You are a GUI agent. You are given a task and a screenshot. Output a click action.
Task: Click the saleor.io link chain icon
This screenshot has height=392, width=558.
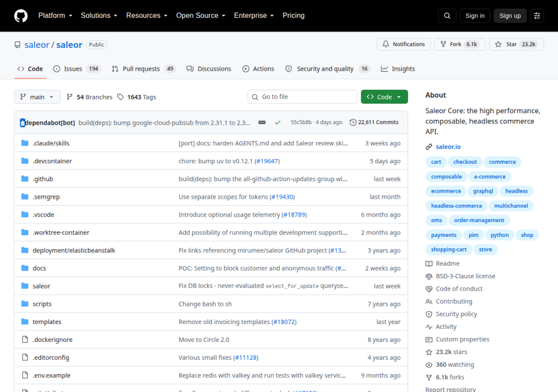click(429, 147)
